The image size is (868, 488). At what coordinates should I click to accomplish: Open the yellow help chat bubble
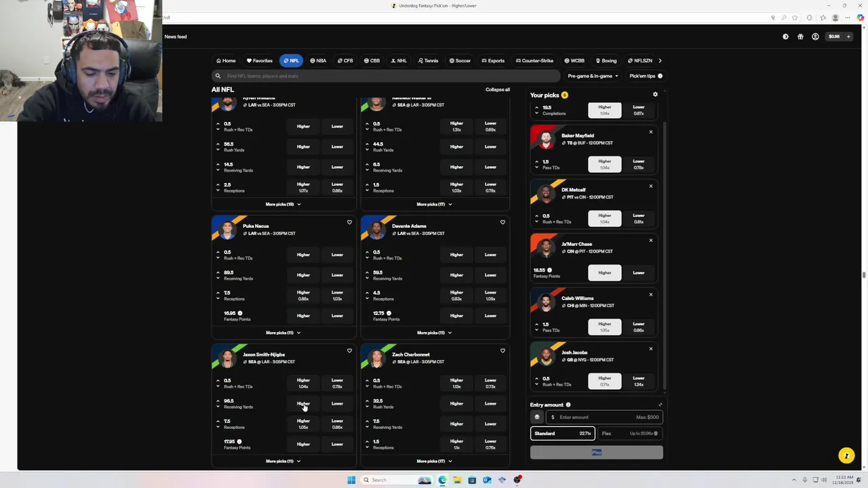(x=846, y=455)
